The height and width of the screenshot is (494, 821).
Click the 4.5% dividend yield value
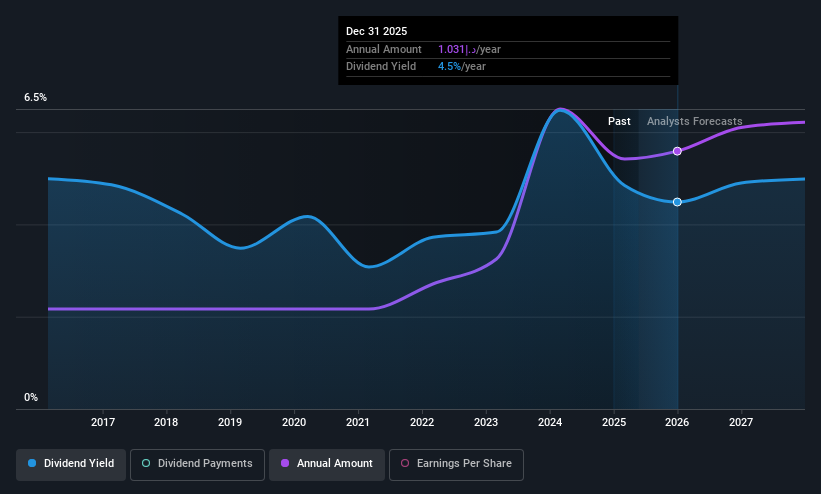click(x=449, y=67)
